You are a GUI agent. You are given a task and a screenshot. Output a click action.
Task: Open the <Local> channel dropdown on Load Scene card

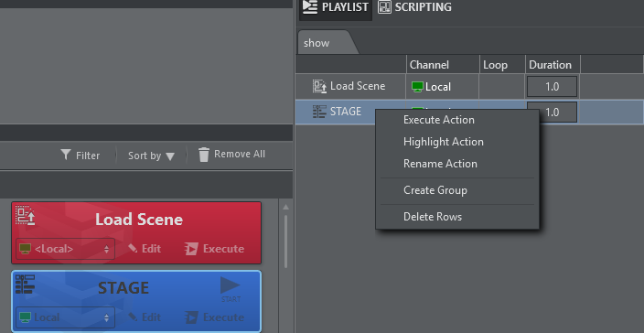pyautogui.click(x=65, y=249)
